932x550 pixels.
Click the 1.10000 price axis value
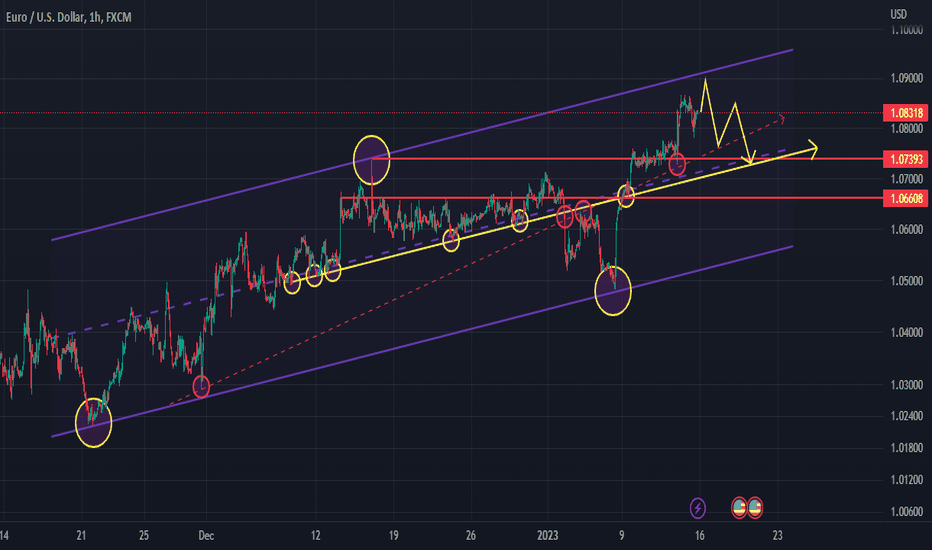[x=906, y=30]
